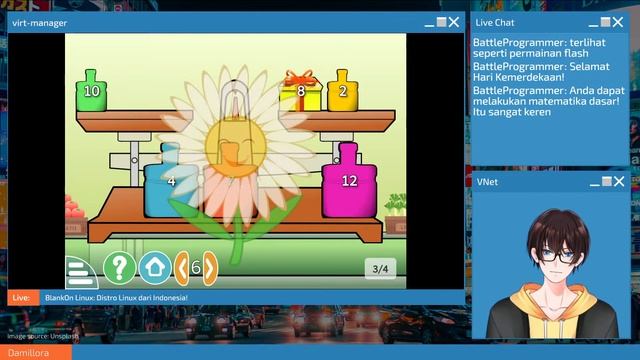
Task: Go to the GCompris home menu
Action: click(155, 268)
